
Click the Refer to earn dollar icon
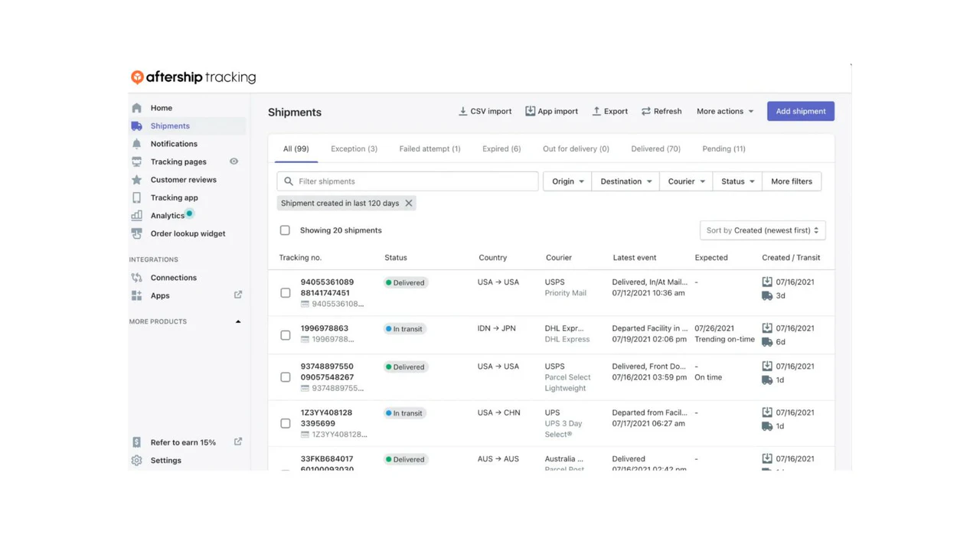click(x=136, y=442)
